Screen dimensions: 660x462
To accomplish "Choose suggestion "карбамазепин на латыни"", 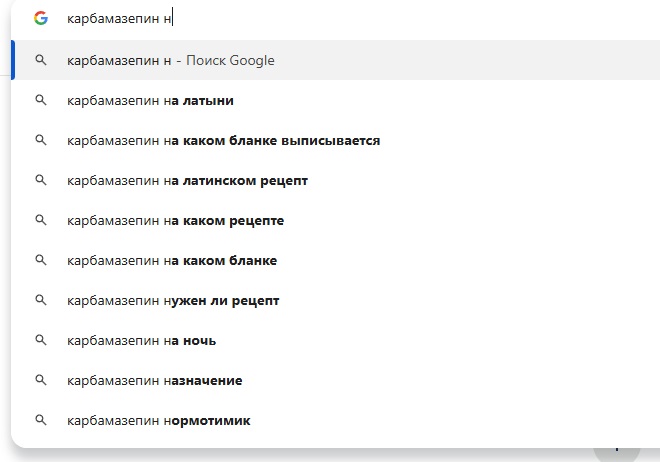I will point(150,100).
